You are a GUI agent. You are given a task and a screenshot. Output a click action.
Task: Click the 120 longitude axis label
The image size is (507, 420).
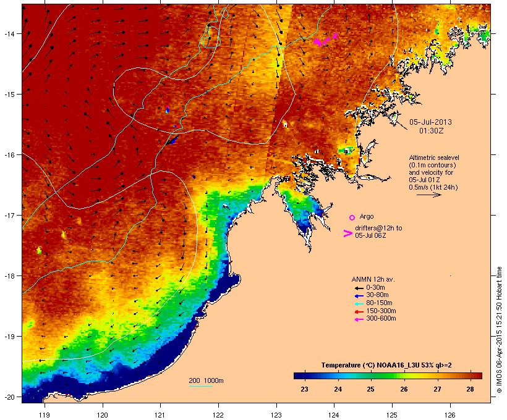click(103, 415)
